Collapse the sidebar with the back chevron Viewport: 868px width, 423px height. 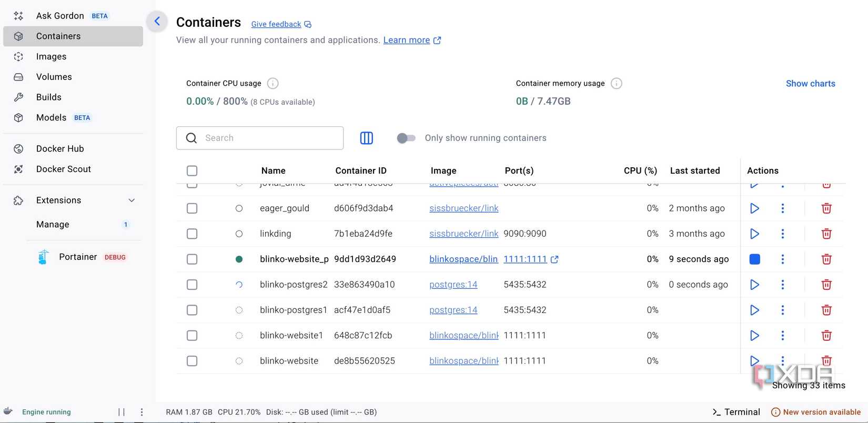tap(157, 22)
